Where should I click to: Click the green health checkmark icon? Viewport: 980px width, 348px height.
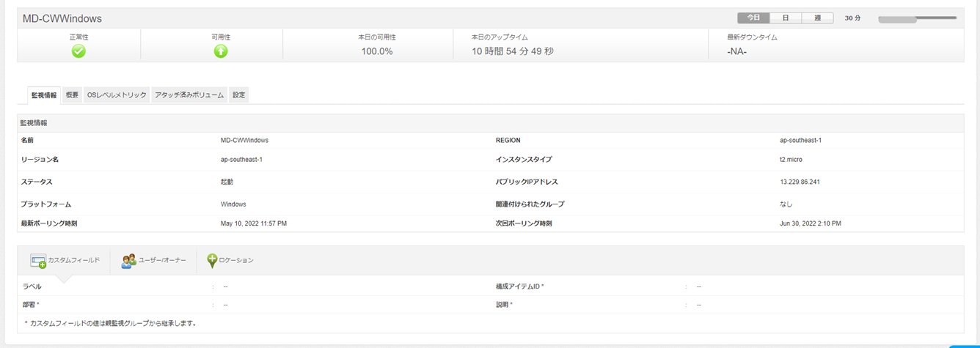[x=78, y=51]
